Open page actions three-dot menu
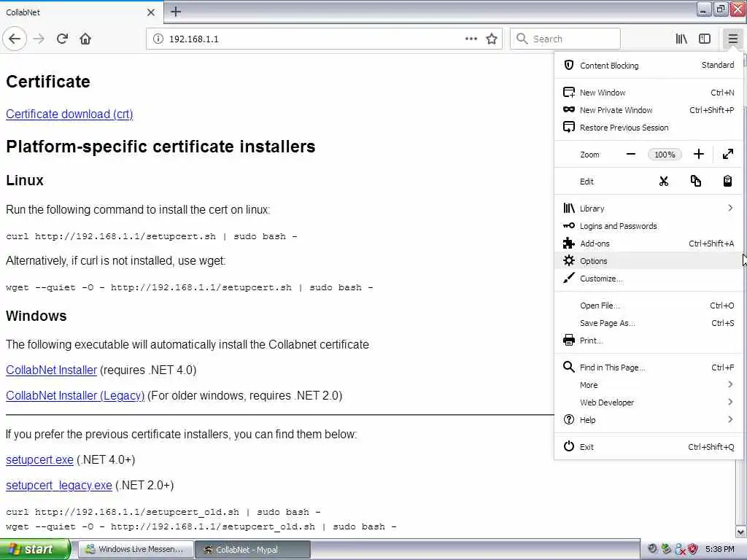Screen dimensions: 747x560 tap(471, 39)
